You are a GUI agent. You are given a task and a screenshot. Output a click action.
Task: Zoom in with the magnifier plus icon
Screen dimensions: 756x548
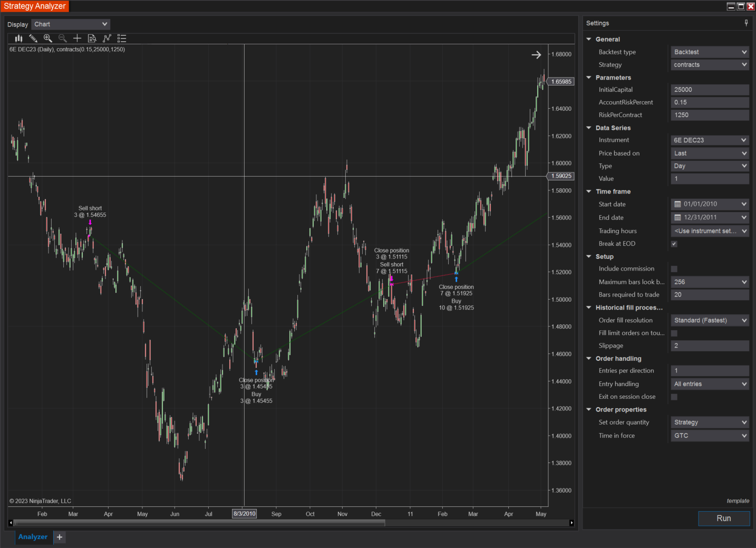pyautogui.click(x=48, y=38)
